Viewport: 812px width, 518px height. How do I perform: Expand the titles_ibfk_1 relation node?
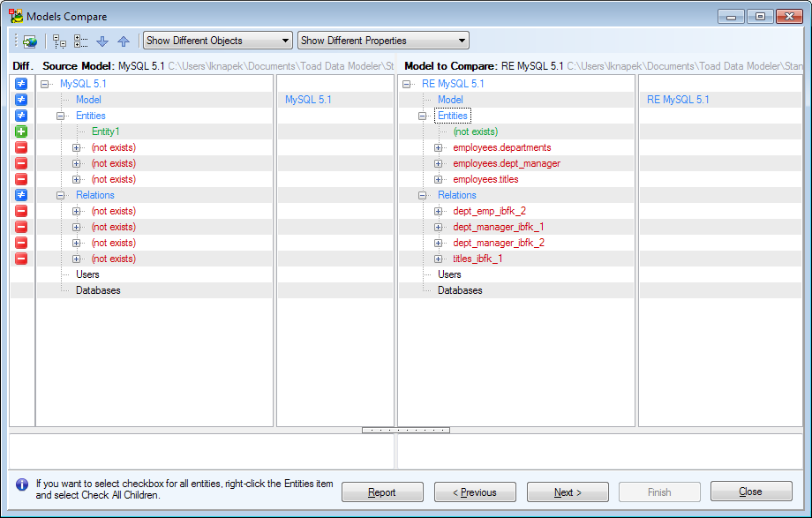click(438, 259)
